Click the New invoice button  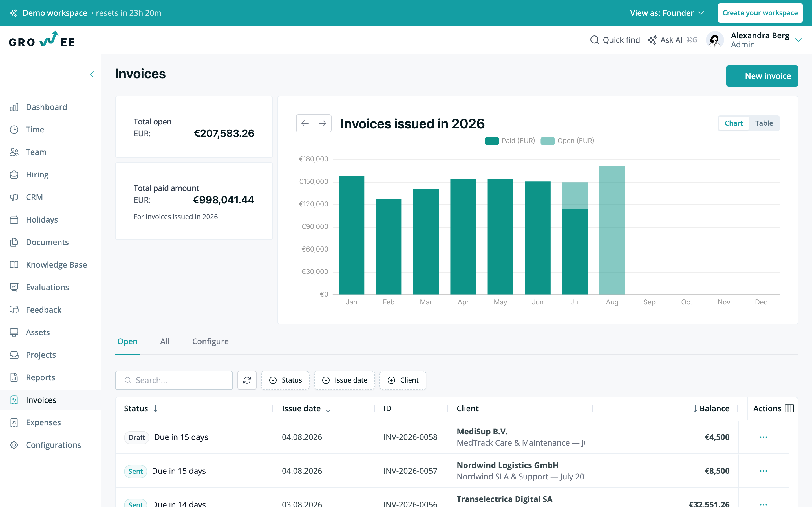762,76
